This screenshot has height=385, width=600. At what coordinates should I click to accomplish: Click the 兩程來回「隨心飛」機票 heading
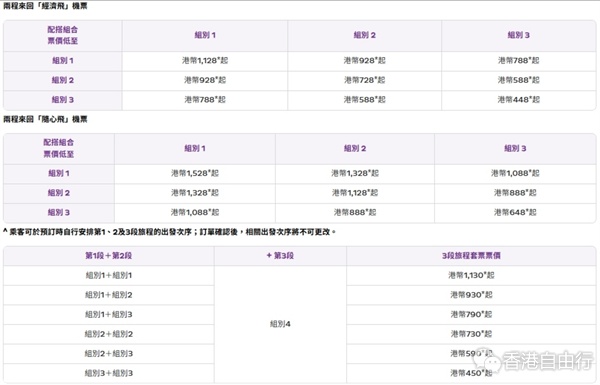45,119
